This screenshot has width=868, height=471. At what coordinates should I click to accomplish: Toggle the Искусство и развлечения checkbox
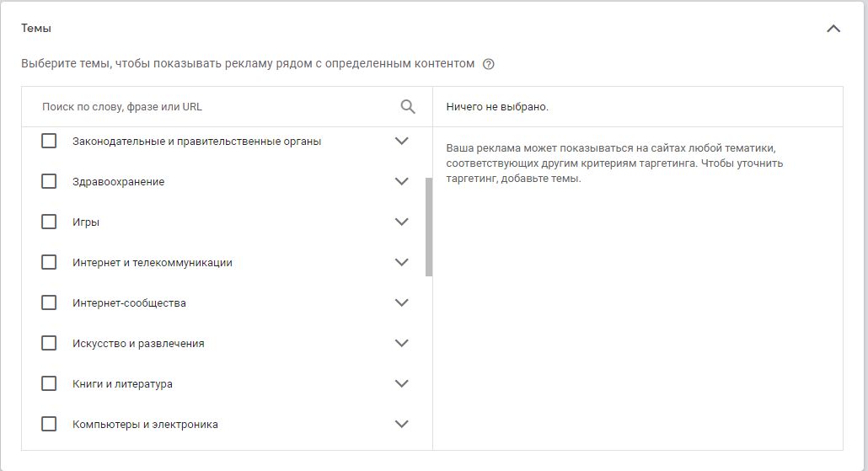49,343
